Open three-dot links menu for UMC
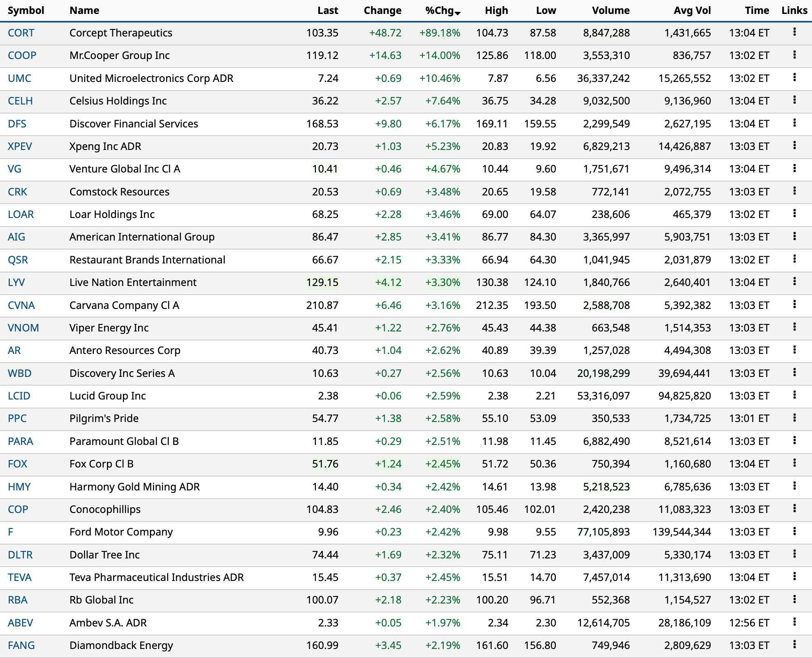Image resolution: width=812 pixels, height=658 pixels. 794,77
